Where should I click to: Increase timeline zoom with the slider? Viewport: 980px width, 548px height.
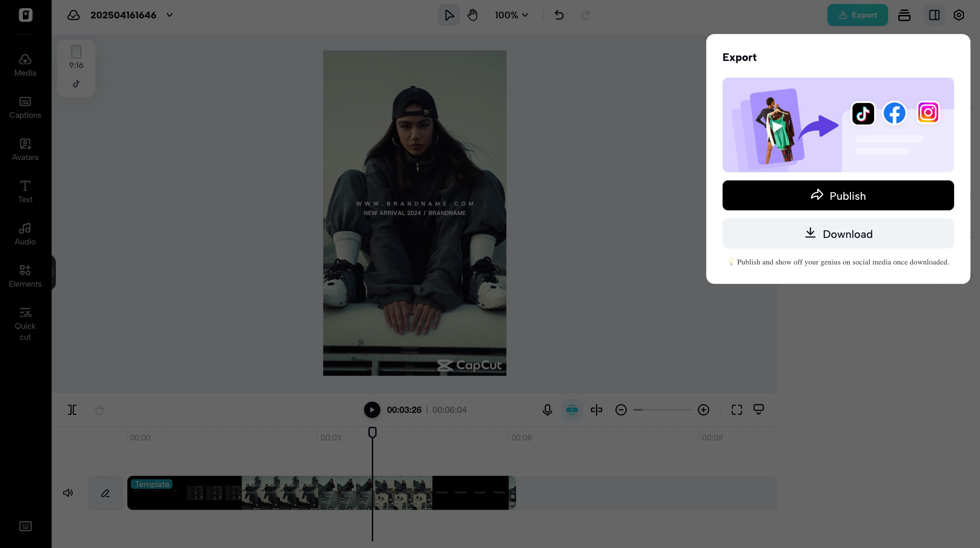coord(703,409)
